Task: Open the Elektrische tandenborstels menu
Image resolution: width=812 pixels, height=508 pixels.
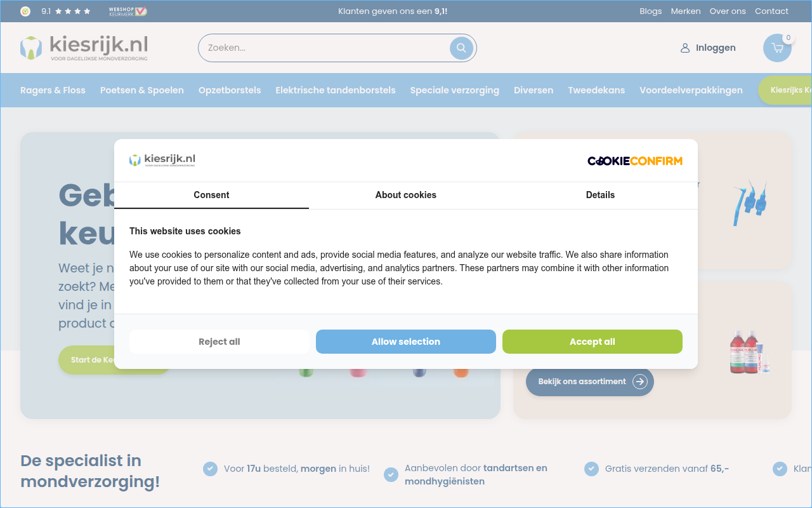Action: click(x=336, y=90)
